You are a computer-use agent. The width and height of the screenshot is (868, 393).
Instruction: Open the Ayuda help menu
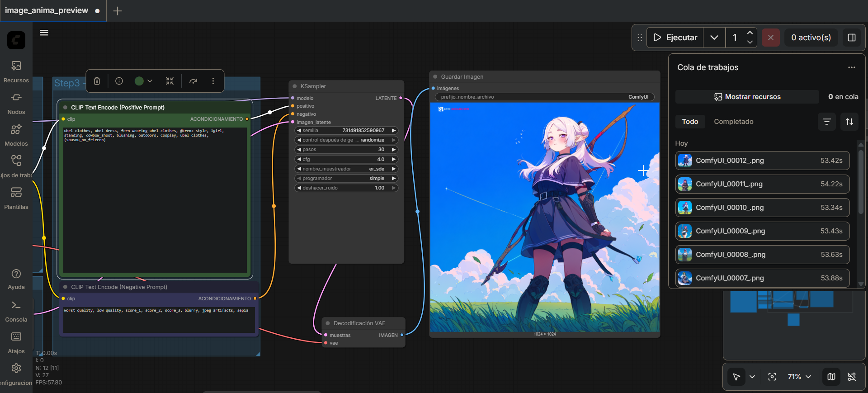[16, 279]
